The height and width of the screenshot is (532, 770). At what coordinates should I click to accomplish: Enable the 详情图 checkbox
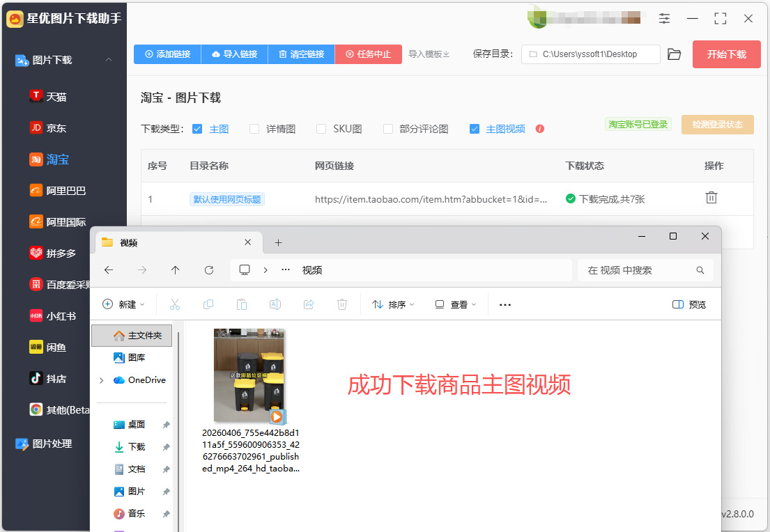(x=254, y=129)
